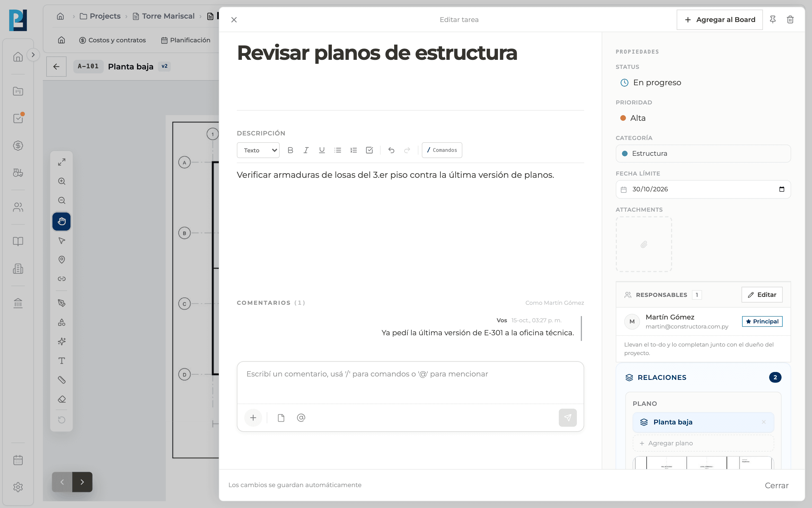Select the text tool
The width and height of the screenshot is (812, 508).
(61, 361)
